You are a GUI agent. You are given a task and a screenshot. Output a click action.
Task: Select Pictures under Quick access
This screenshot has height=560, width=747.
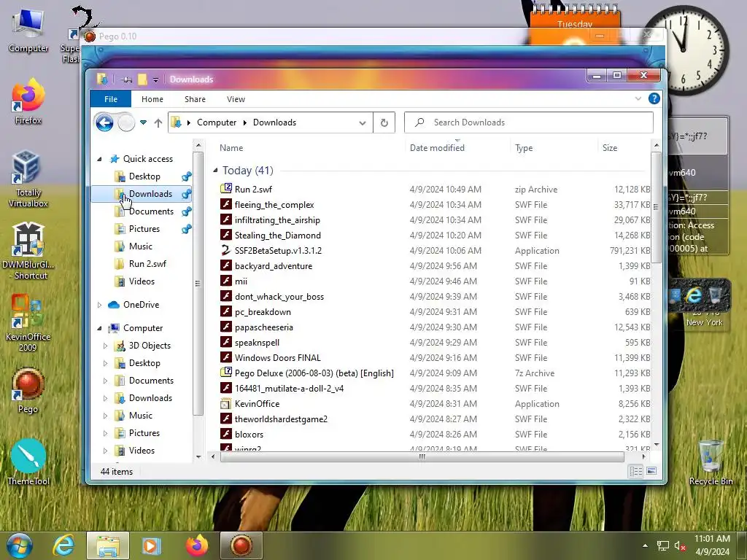click(144, 229)
